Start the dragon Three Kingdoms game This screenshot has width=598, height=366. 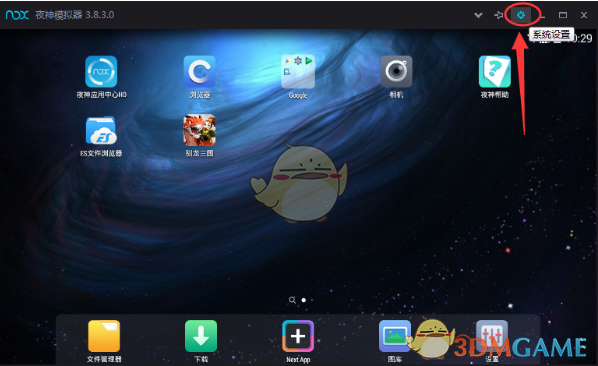click(x=199, y=130)
